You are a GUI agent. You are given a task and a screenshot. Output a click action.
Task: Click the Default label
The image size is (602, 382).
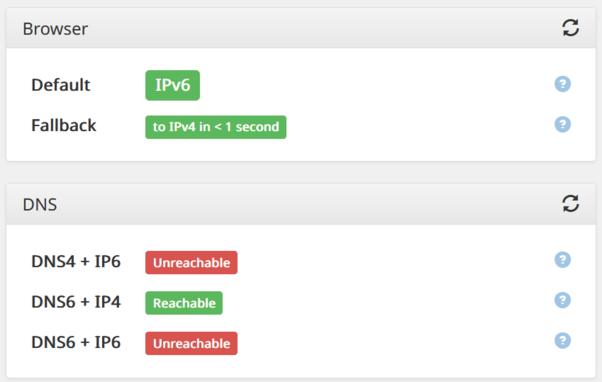[x=61, y=85]
